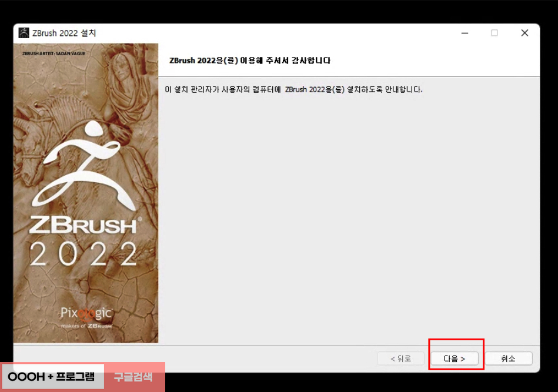Click the 'ZBrush 2022을(를) 이용해 주셔서 감사합니다' heading
558x392 pixels.
(x=250, y=61)
